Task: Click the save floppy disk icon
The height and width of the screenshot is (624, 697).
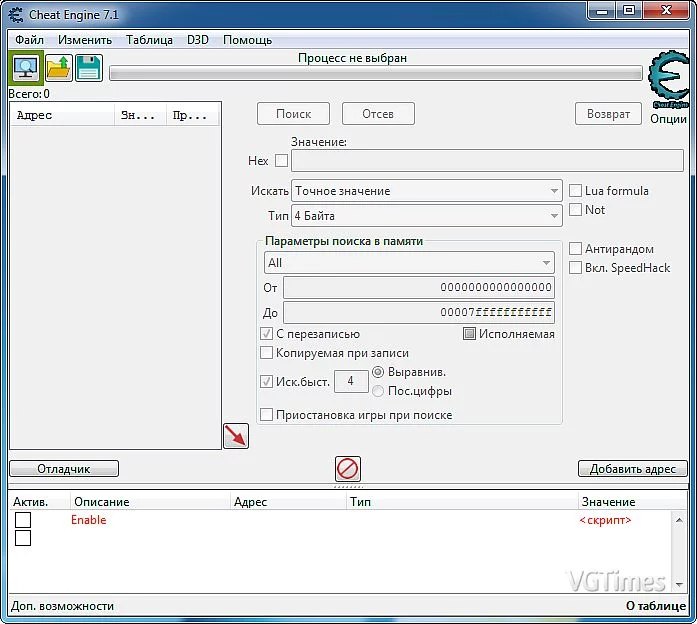Action: tap(89, 68)
